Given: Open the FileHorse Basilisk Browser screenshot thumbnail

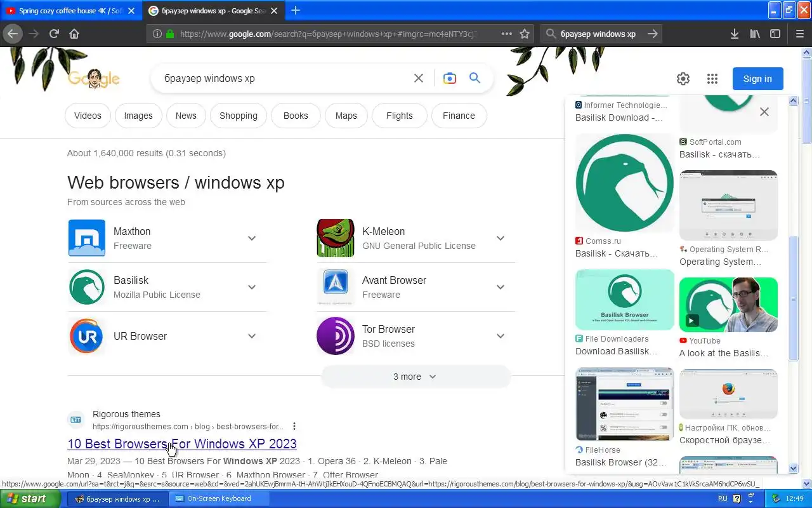Looking at the screenshot, I should [x=625, y=404].
